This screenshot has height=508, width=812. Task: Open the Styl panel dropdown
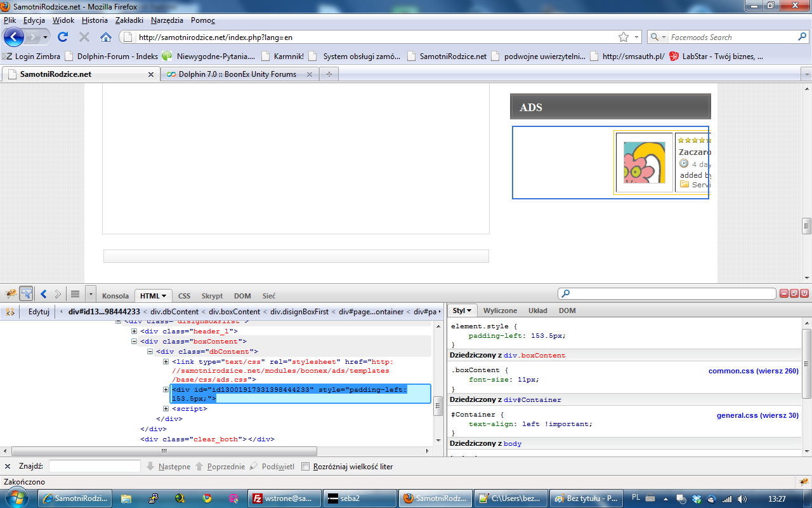tap(462, 311)
